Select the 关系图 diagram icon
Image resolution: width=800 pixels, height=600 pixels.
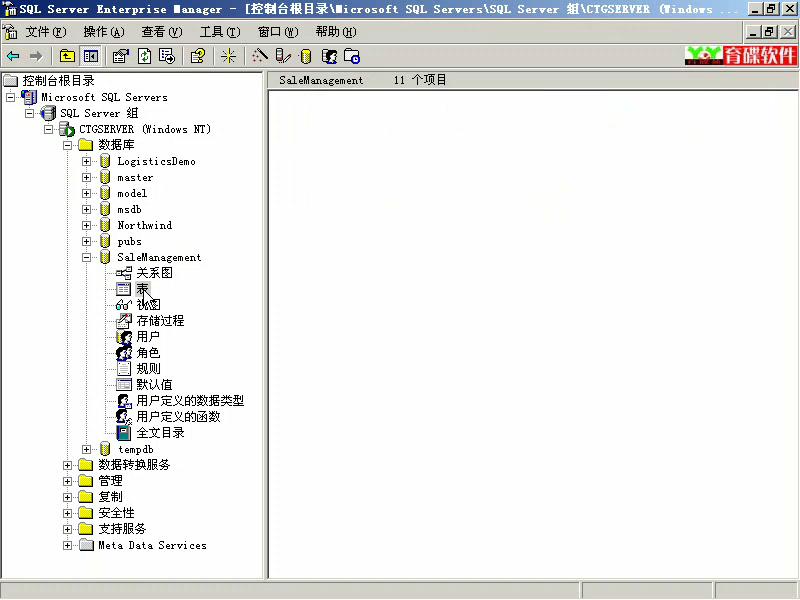[x=124, y=273]
